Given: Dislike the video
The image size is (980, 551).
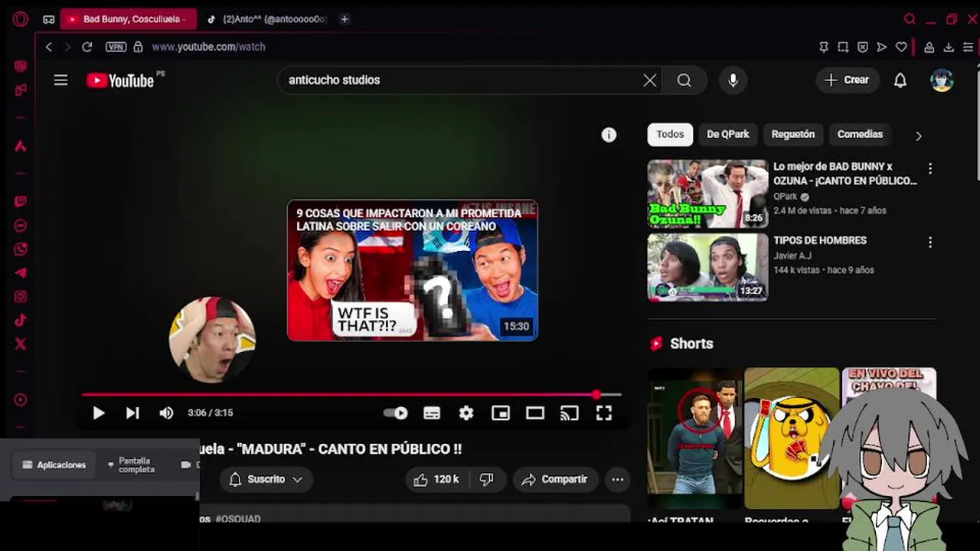Looking at the screenshot, I should [x=487, y=480].
